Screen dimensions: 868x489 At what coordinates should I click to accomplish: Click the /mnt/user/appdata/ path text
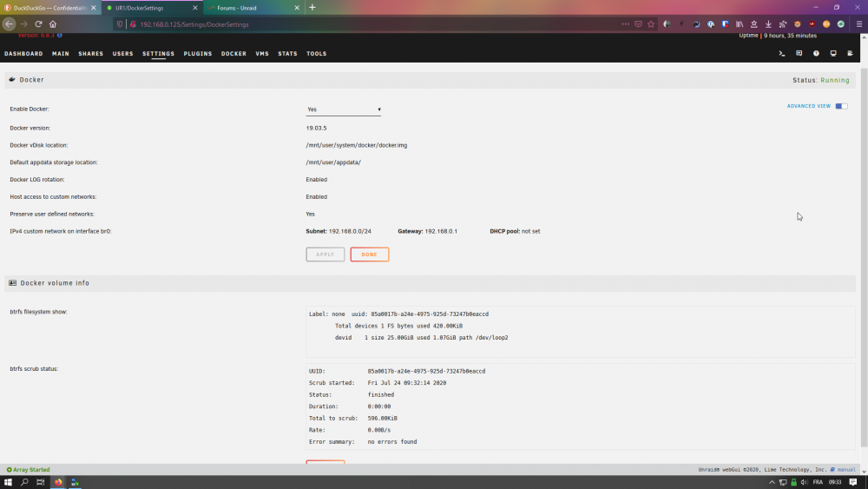coord(333,162)
